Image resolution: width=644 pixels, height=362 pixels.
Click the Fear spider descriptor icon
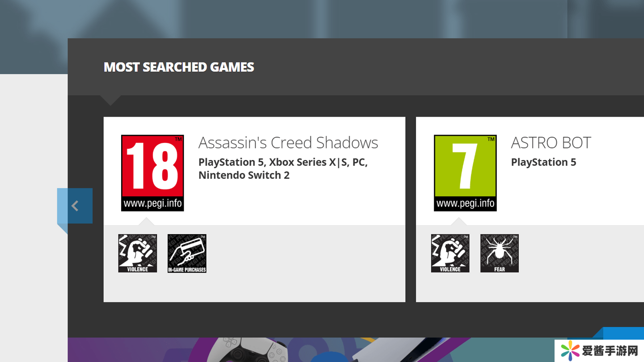pyautogui.click(x=500, y=253)
